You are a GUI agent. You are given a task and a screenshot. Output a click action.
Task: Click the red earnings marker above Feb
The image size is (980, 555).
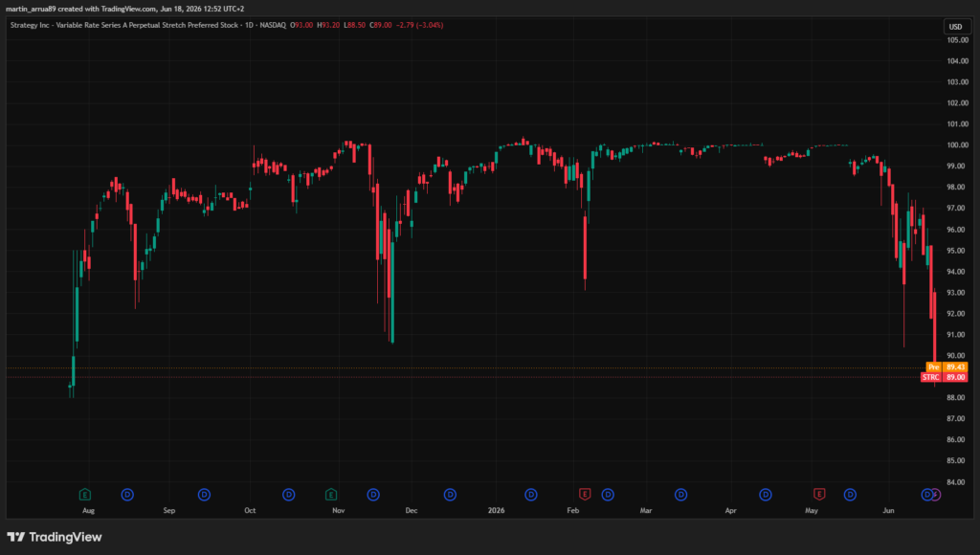tap(585, 494)
